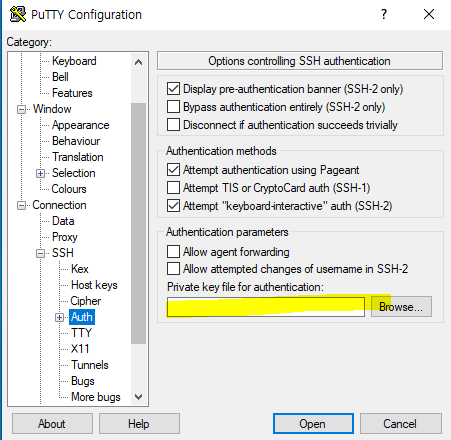Open the Cipher settings

pyautogui.click(x=86, y=301)
